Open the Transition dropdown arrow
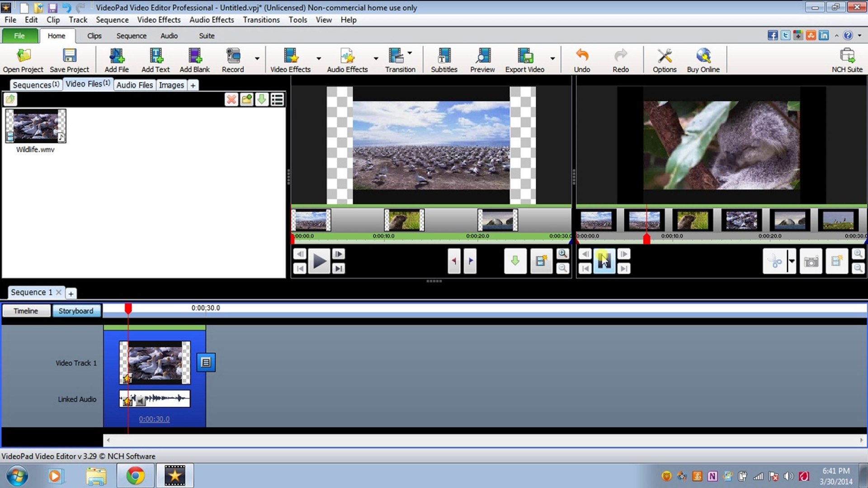The image size is (868, 488). [x=410, y=52]
